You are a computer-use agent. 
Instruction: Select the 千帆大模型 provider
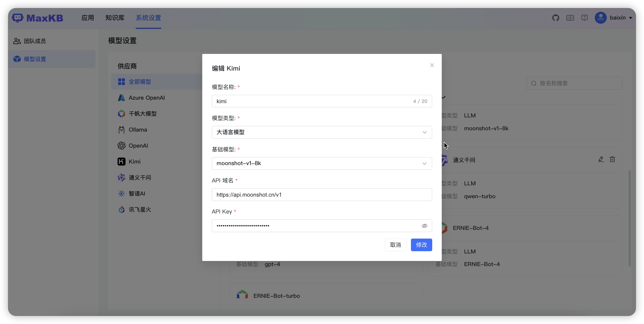143,114
